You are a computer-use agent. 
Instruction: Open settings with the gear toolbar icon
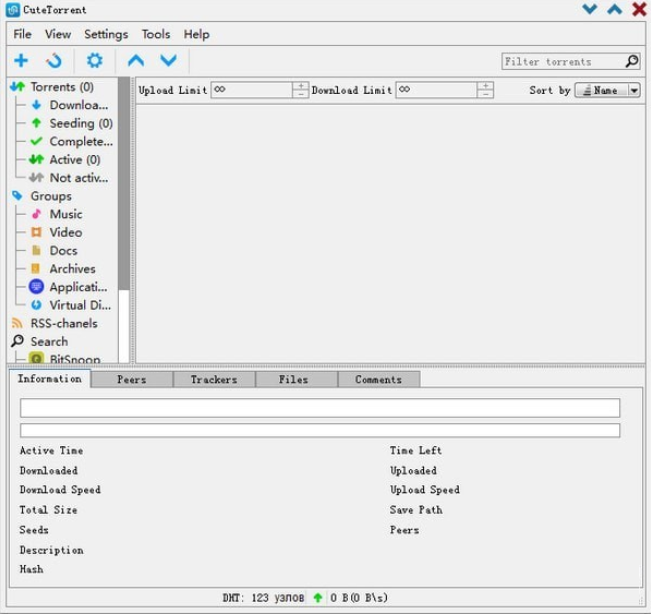tap(94, 61)
